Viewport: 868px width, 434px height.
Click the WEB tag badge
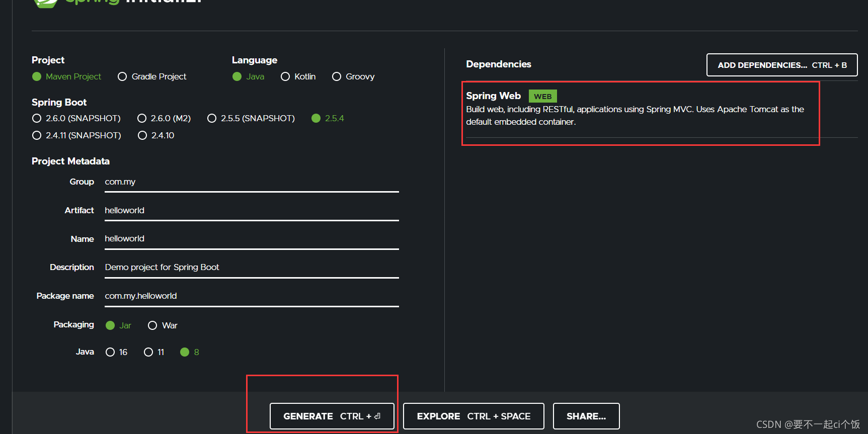(x=542, y=96)
